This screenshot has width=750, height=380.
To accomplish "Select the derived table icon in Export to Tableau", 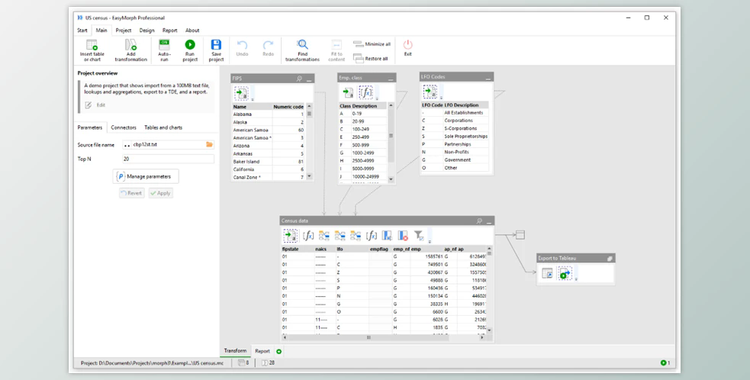I will [547, 273].
